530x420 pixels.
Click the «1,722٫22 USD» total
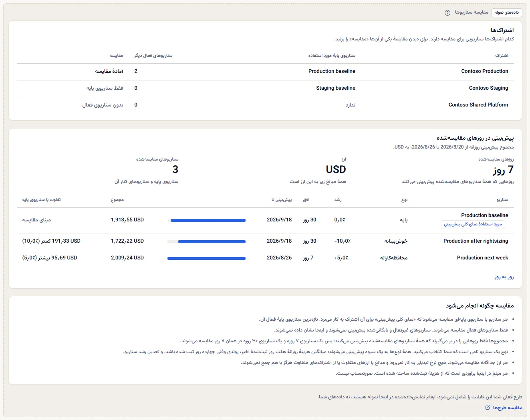click(x=127, y=241)
